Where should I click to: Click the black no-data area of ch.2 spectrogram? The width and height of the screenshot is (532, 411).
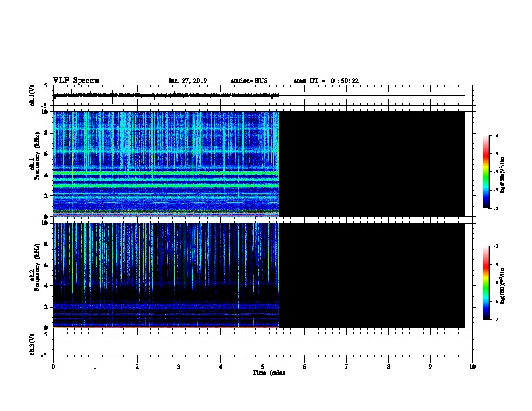(372, 275)
